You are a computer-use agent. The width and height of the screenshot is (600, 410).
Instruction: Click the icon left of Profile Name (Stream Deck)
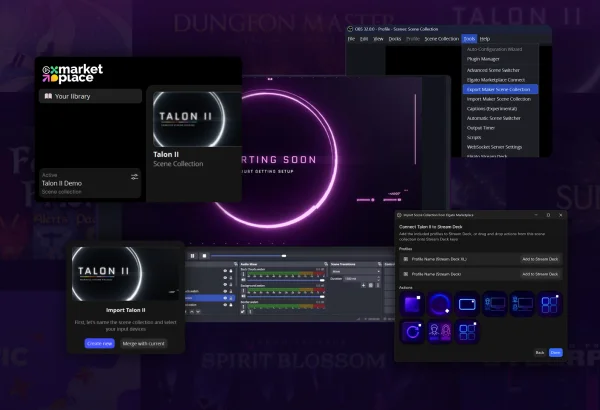(406, 274)
